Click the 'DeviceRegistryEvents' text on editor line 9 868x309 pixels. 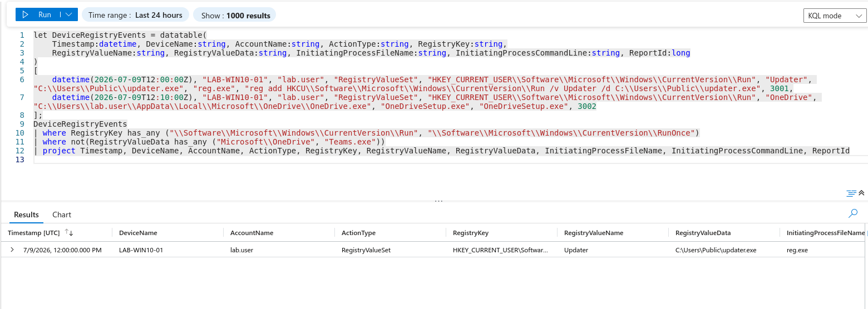click(80, 124)
